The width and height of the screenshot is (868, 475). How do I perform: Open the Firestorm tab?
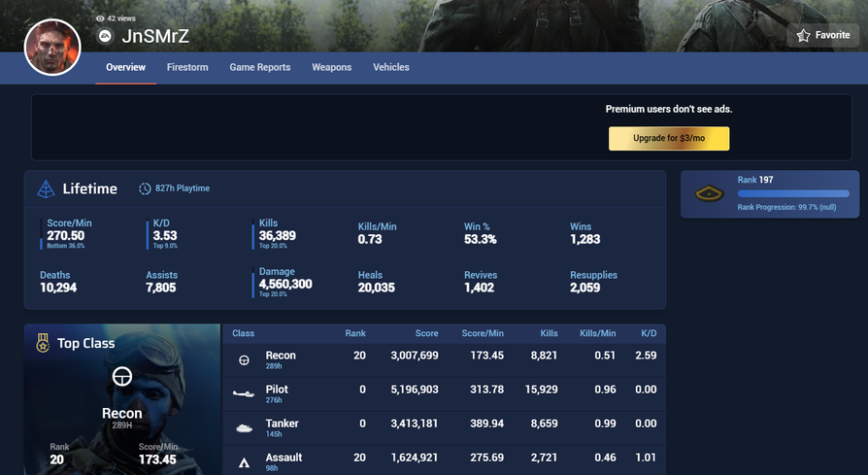[x=187, y=68]
